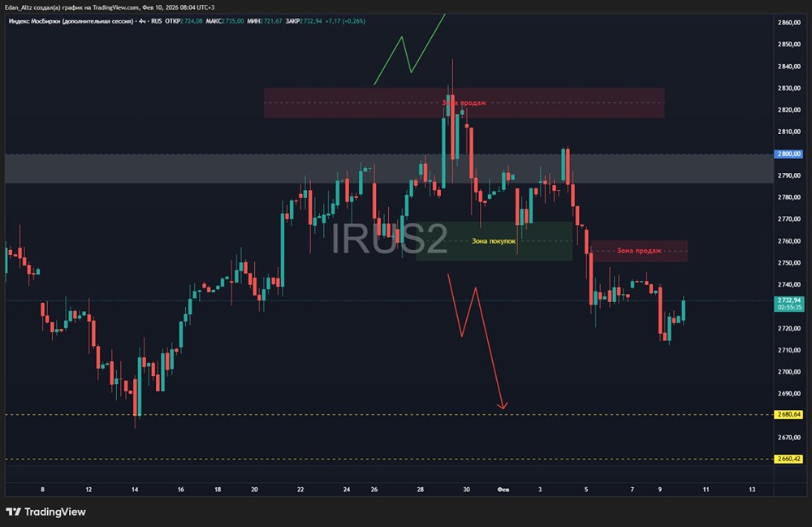Click the МИН low value 2721,67

point(271,21)
